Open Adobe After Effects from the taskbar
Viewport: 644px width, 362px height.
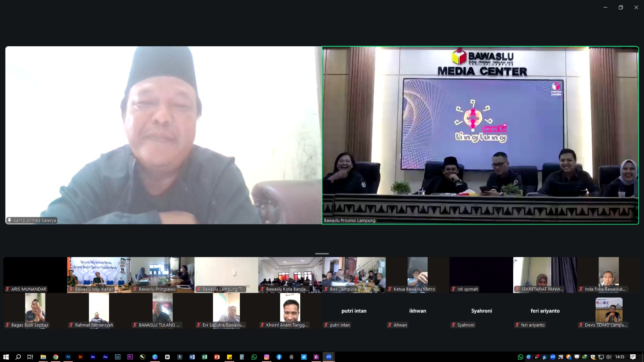pos(93,357)
